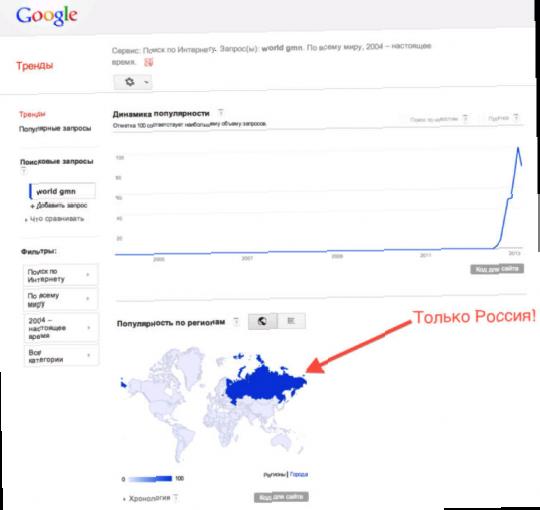Switch regional popularity to map view
540x510 pixels.
click(262, 321)
